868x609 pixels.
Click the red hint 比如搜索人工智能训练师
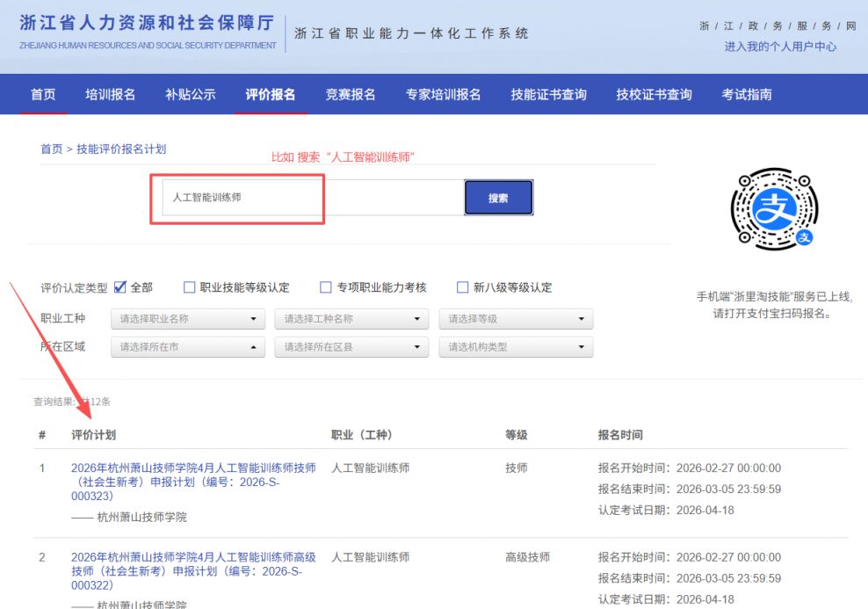pos(343,157)
